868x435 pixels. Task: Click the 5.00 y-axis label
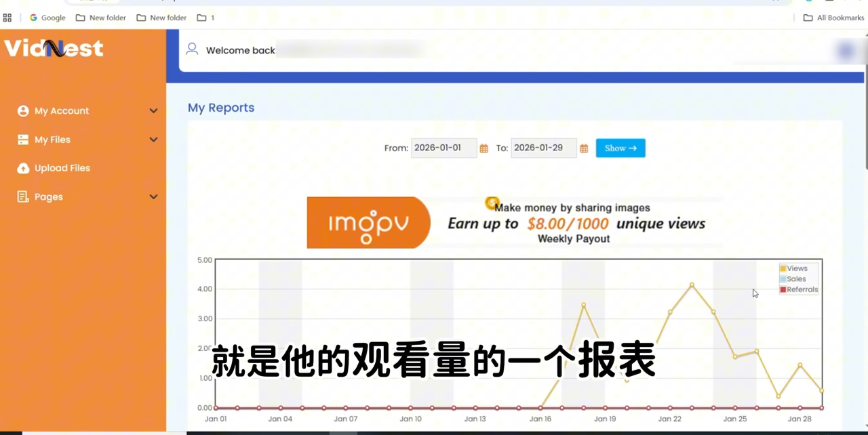204,260
